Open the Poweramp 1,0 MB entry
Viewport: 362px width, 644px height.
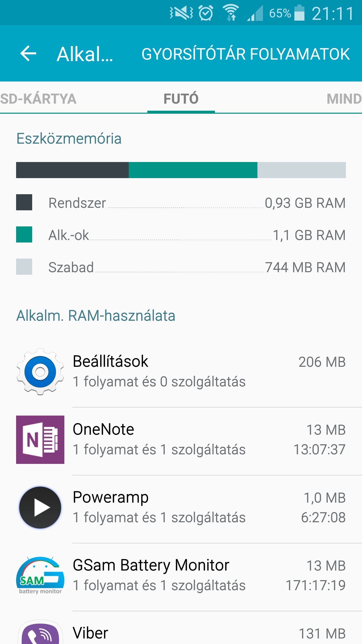pos(181,508)
